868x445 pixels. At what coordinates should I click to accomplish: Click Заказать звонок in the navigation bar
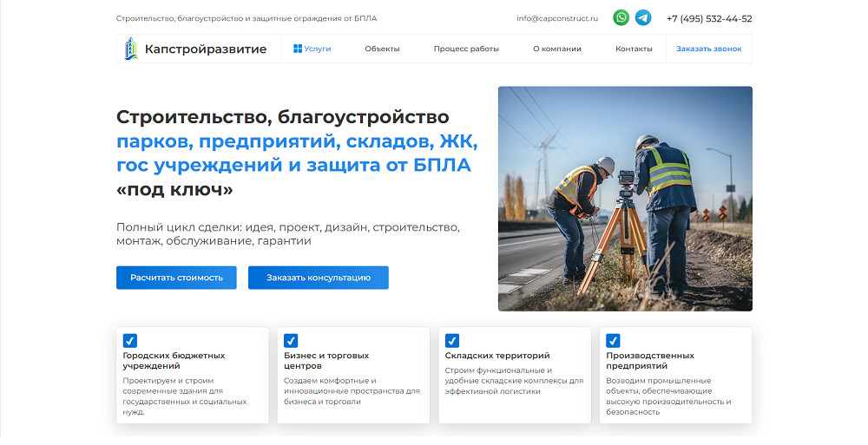[x=709, y=49]
